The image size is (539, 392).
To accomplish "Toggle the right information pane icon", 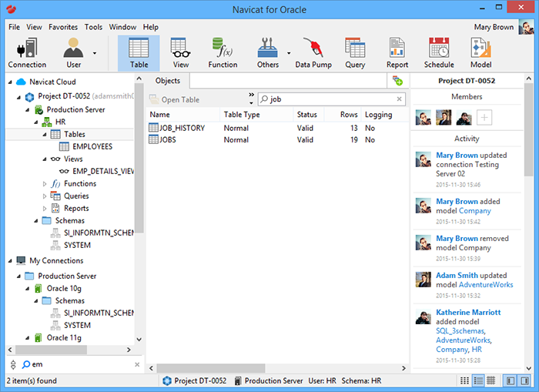I will (524, 380).
